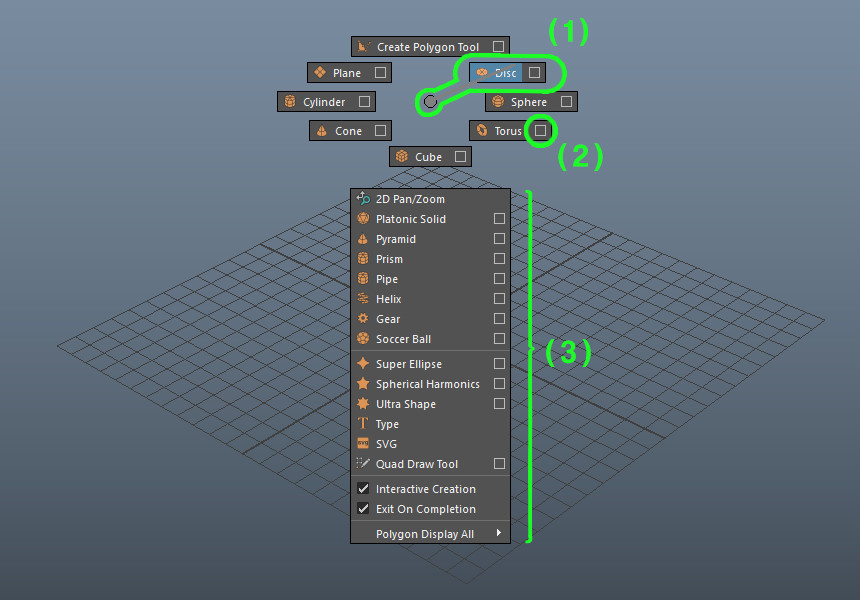
Task: Select the SVG menu entry
Action: pos(431,444)
